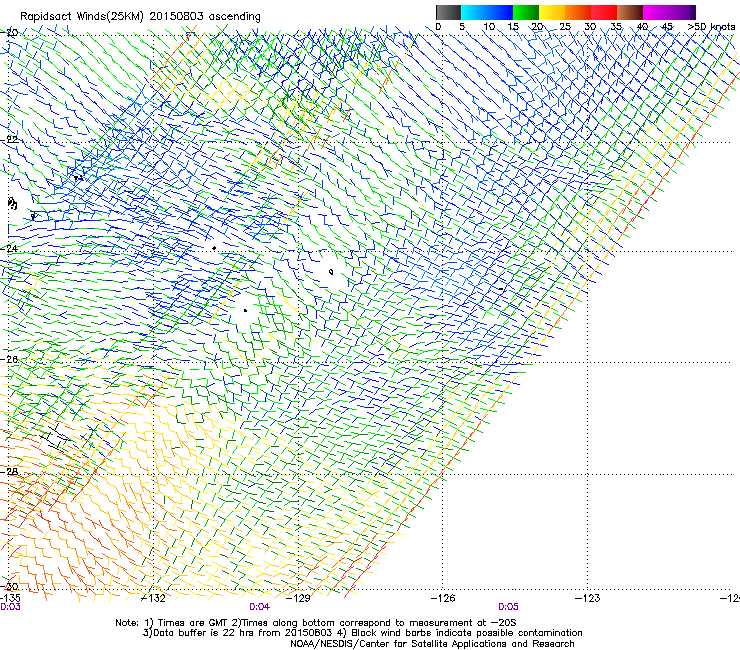Click the '-22' latitude axis label
The image size is (740, 650).
point(10,140)
